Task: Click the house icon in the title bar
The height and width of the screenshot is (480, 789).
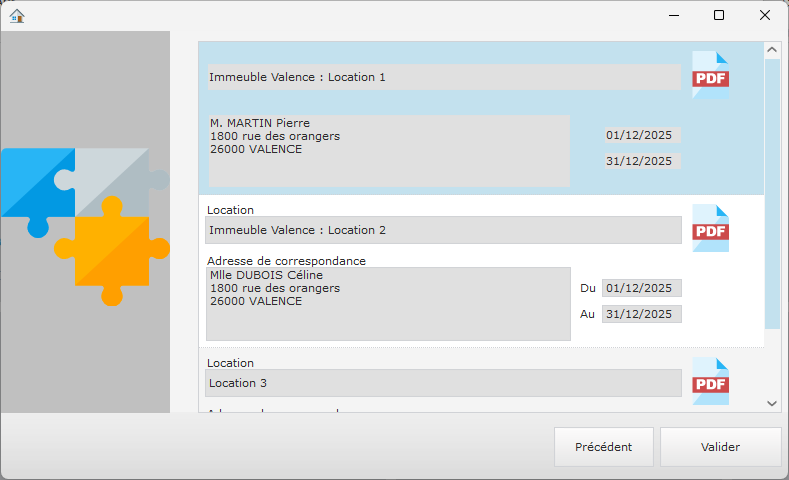Action: coord(17,15)
